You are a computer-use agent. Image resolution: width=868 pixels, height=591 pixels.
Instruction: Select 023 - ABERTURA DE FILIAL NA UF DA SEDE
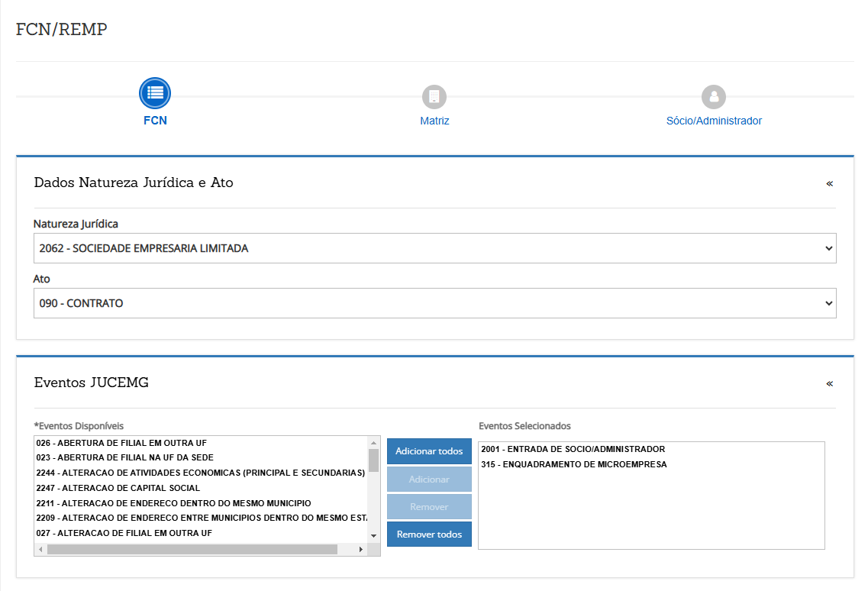201,457
